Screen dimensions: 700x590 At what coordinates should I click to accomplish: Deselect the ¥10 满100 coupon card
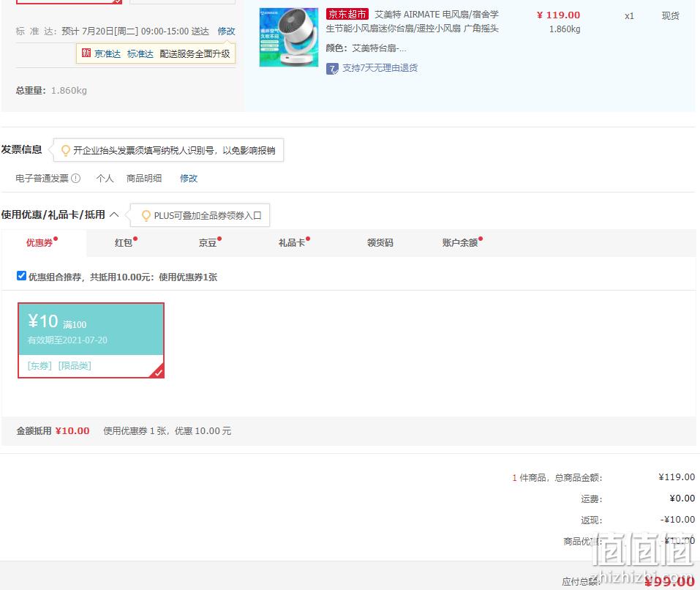(x=91, y=340)
